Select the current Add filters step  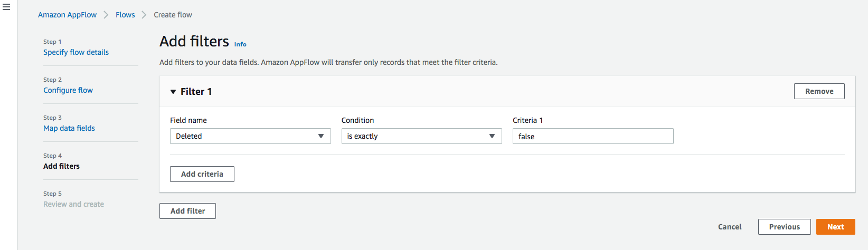coord(61,166)
